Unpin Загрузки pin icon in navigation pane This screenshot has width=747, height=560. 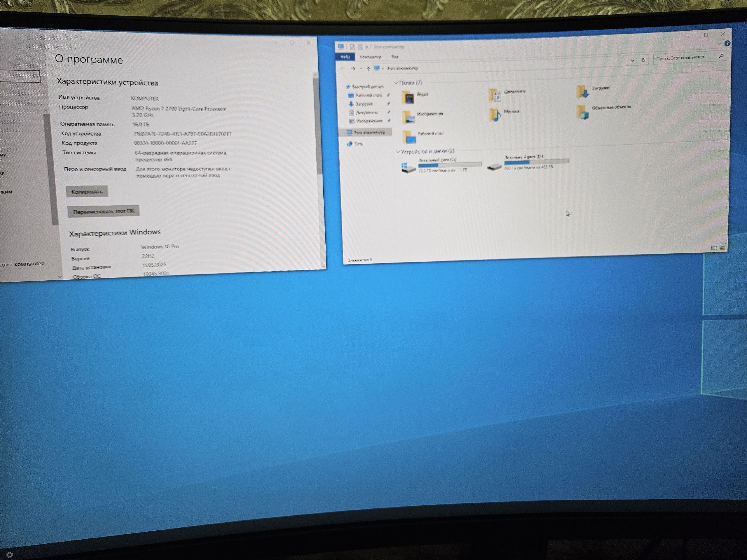tap(388, 104)
